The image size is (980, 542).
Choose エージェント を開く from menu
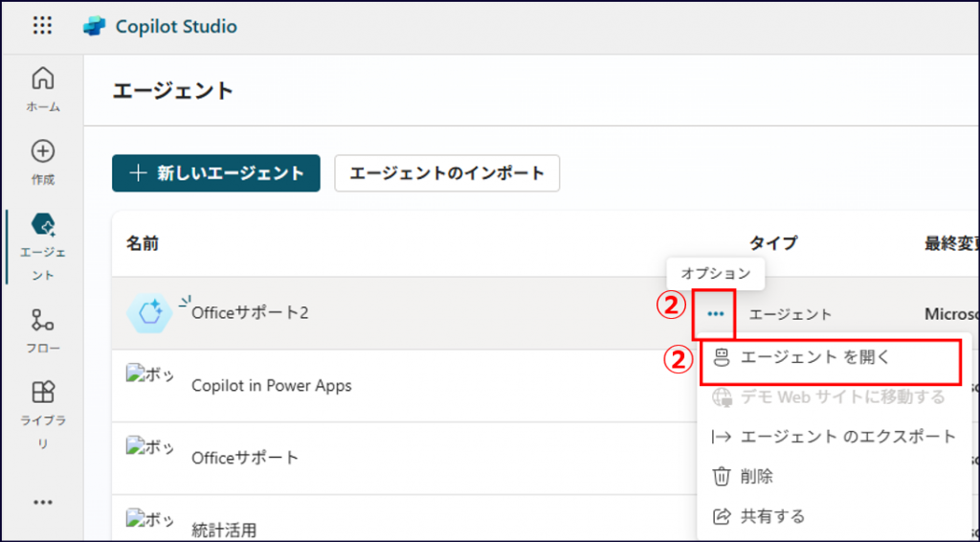tap(835, 357)
